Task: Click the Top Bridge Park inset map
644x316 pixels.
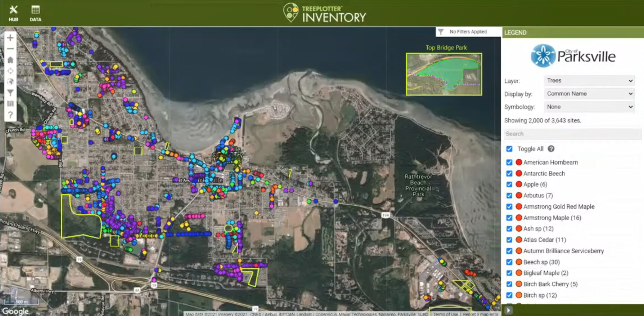Action: (444, 74)
